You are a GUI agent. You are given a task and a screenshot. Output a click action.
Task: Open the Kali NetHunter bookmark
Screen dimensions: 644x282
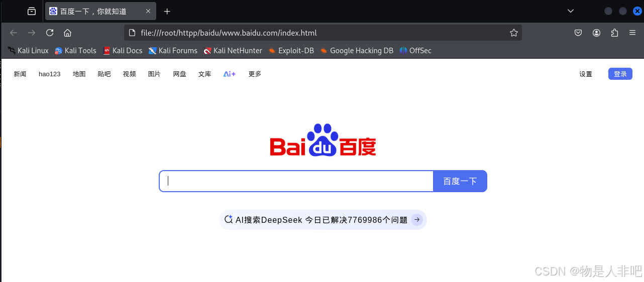[x=233, y=50]
